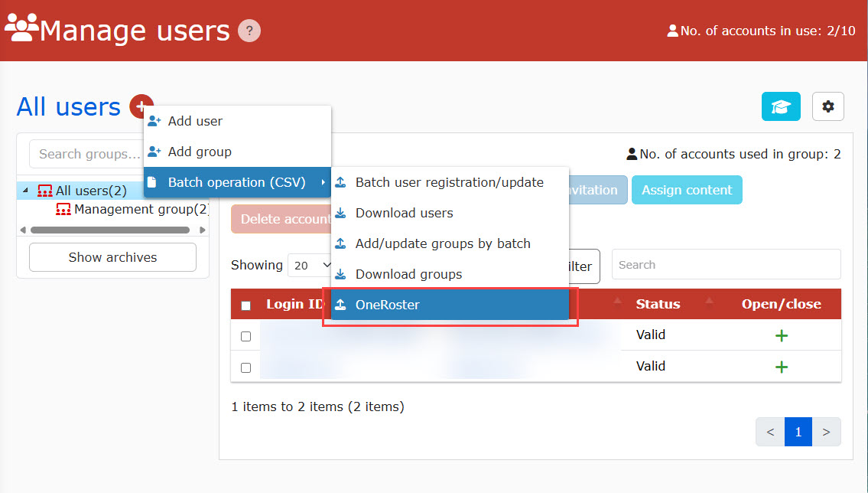Open settings with the gear icon
Image resolution: width=868 pixels, height=493 pixels.
(x=827, y=106)
